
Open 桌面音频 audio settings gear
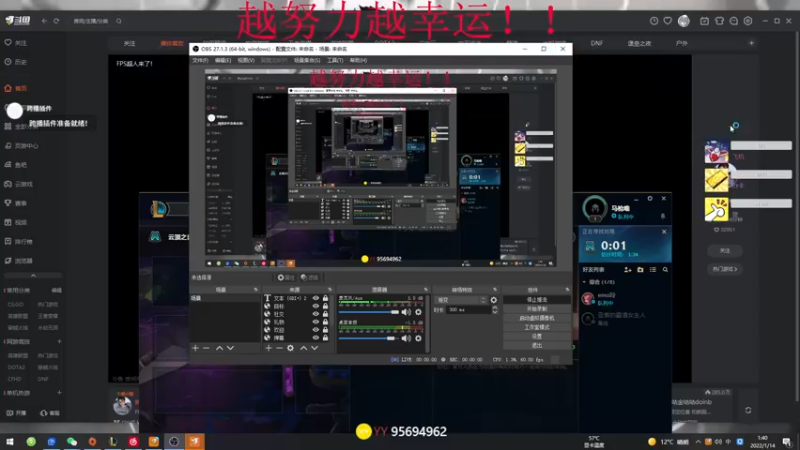point(418,338)
